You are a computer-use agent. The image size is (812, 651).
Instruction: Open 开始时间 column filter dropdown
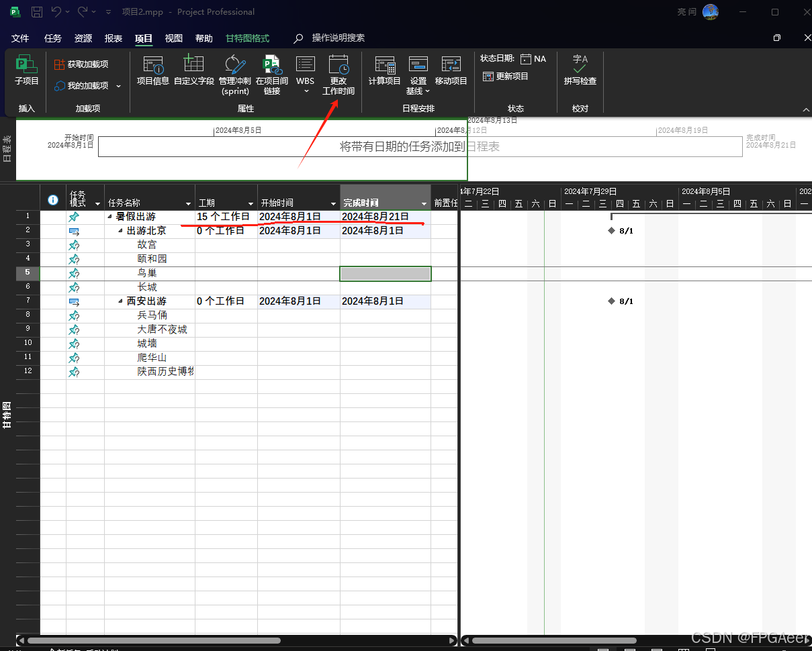333,203
